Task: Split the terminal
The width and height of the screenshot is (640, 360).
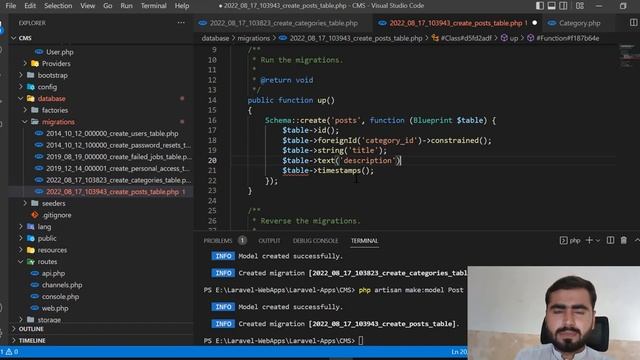Action: tap(610, 240)
